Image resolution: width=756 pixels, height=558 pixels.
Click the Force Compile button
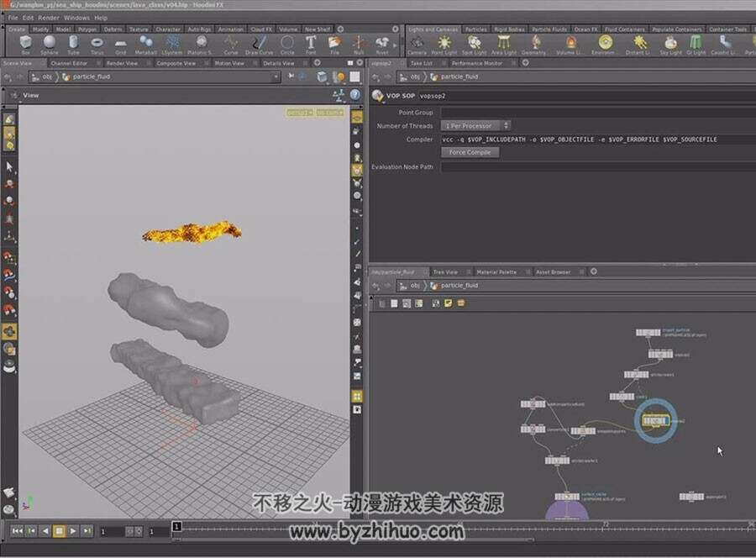click(470, 152)
